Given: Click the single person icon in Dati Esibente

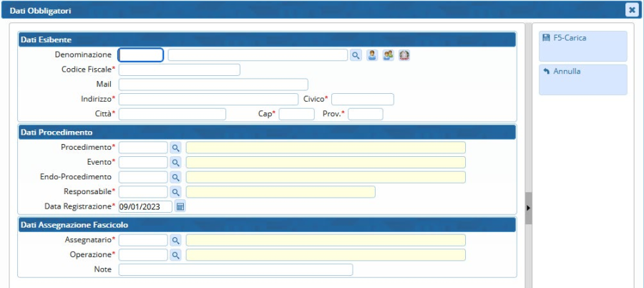Looking at the screenshot, I should 372,55.
